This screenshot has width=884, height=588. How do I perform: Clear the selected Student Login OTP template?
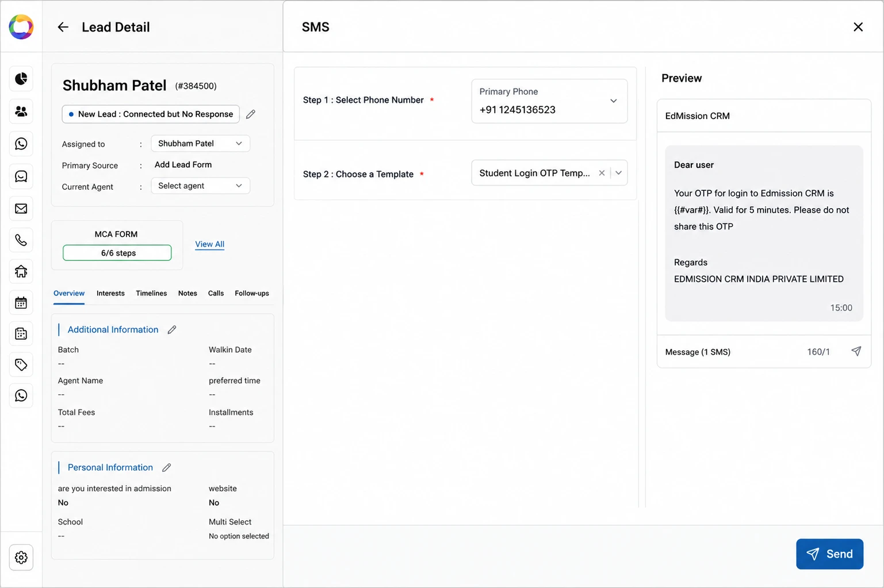pos(602,173)
